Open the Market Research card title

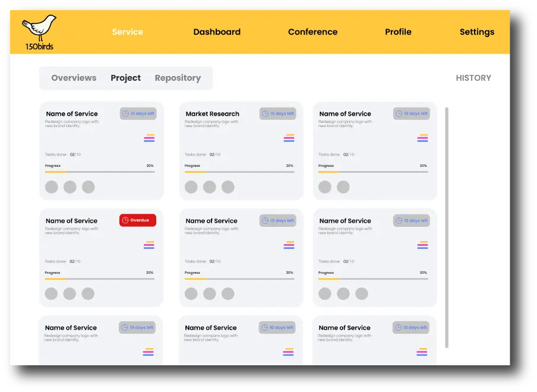tap(212, 113)
